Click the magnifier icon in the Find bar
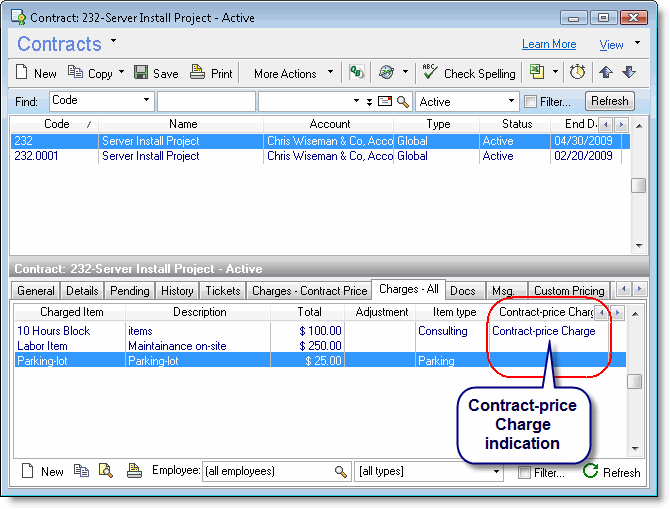The image size is (670, 509). (x=403, y=101)
